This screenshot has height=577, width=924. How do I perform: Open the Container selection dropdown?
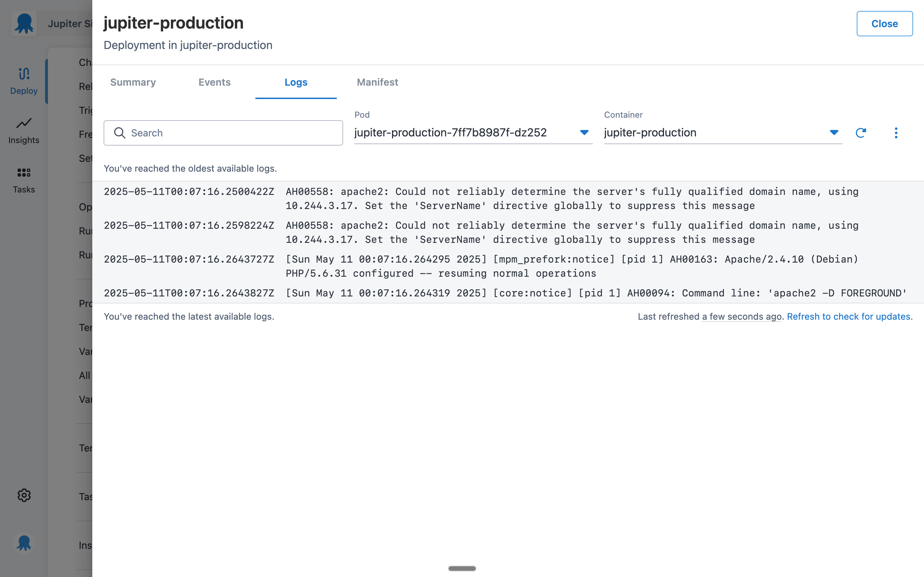pyautogui.click(x=833, y=133)
